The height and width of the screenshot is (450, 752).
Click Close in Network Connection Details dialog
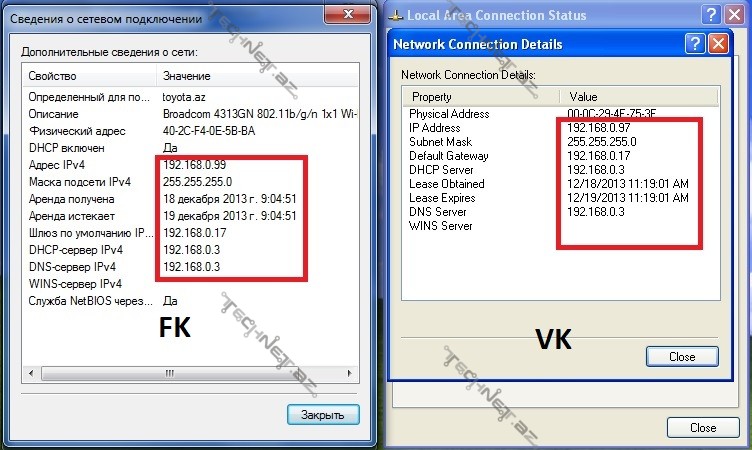coord(682,356)
